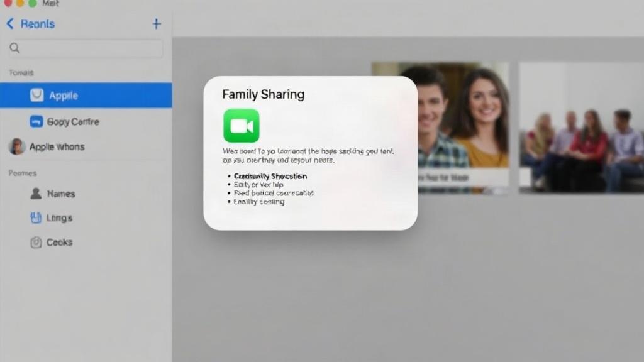Click the Reanls back label
The width and height of the screenshot is (644, 362).
(38, 24)
